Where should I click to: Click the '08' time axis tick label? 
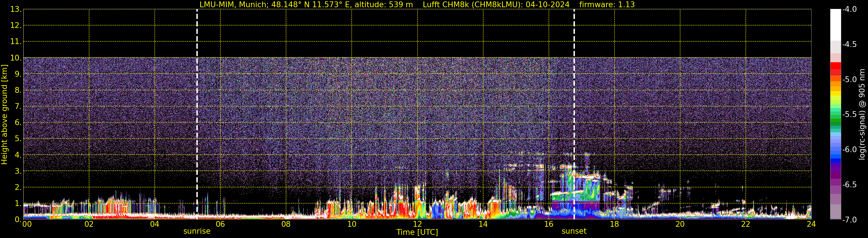click(286, 224)
